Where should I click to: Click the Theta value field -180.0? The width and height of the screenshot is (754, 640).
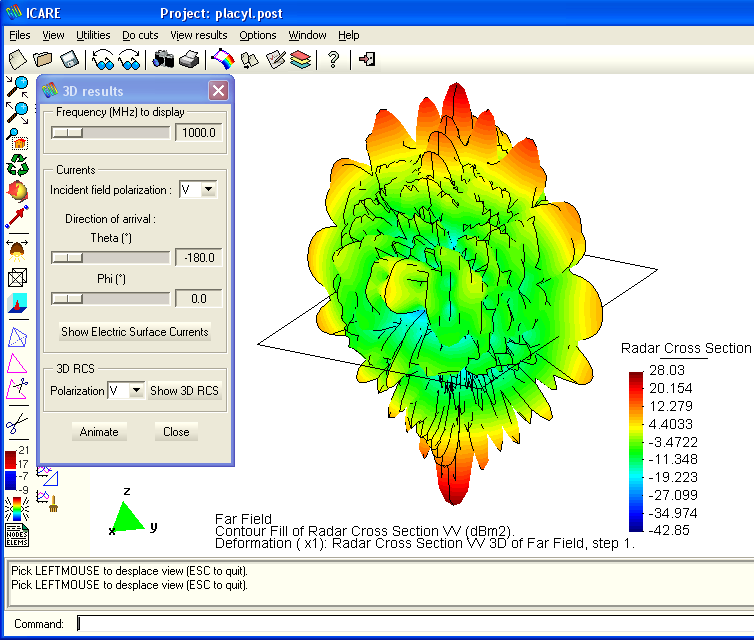[x=199, y=258]
